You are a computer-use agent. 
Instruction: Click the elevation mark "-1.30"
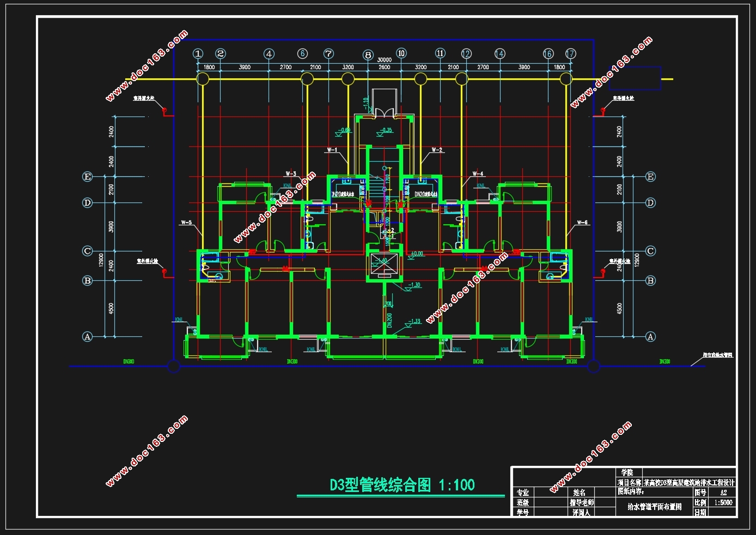tap(414, 285)
